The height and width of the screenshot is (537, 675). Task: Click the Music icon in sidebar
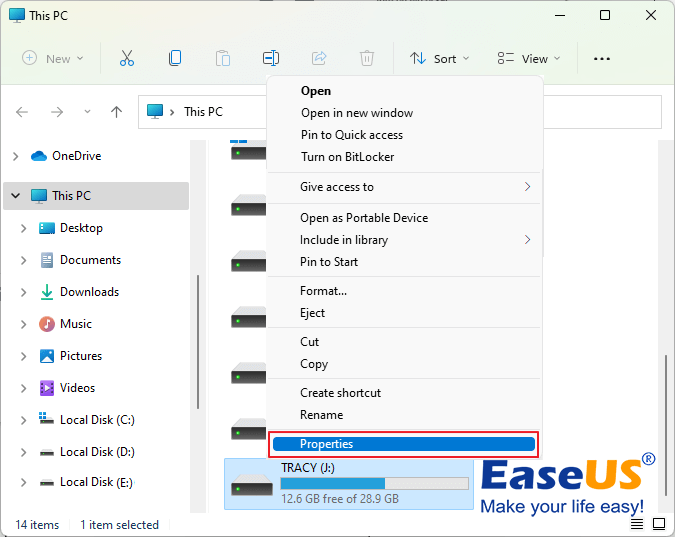tap(46, 324)
